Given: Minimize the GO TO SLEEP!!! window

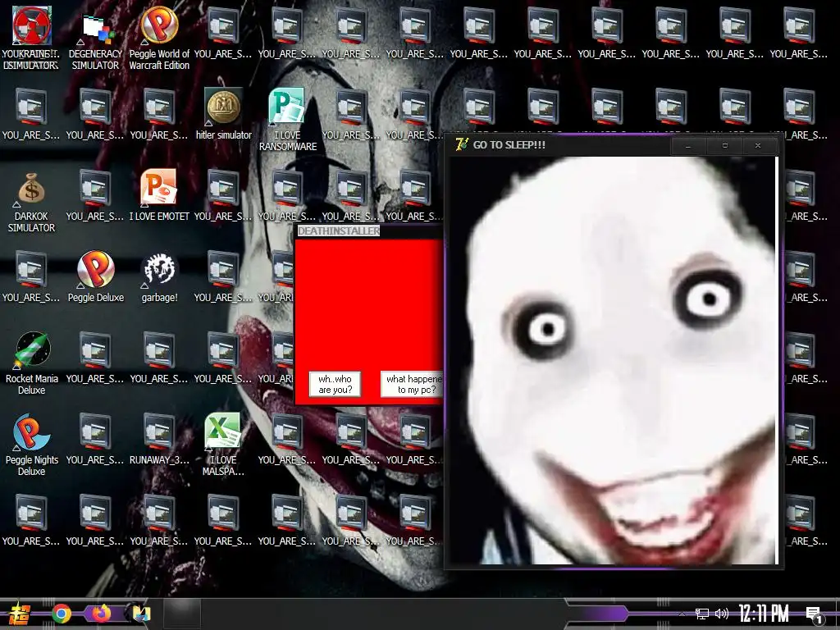Looking at the screenshot, I should tap(688, 146).
